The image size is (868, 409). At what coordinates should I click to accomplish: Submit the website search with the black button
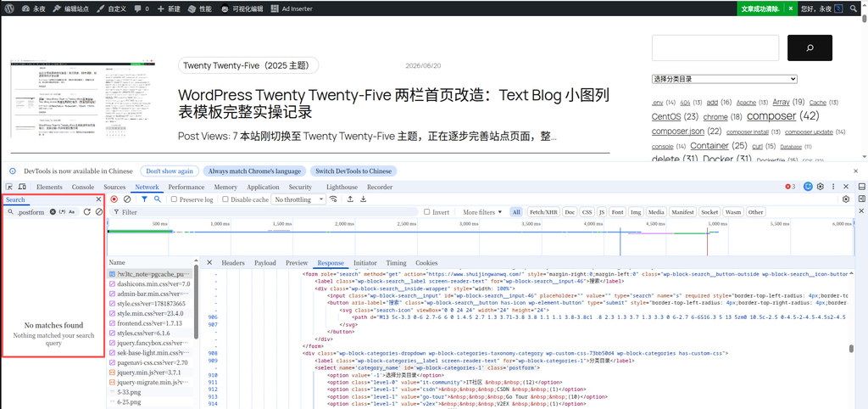[810, 48]
